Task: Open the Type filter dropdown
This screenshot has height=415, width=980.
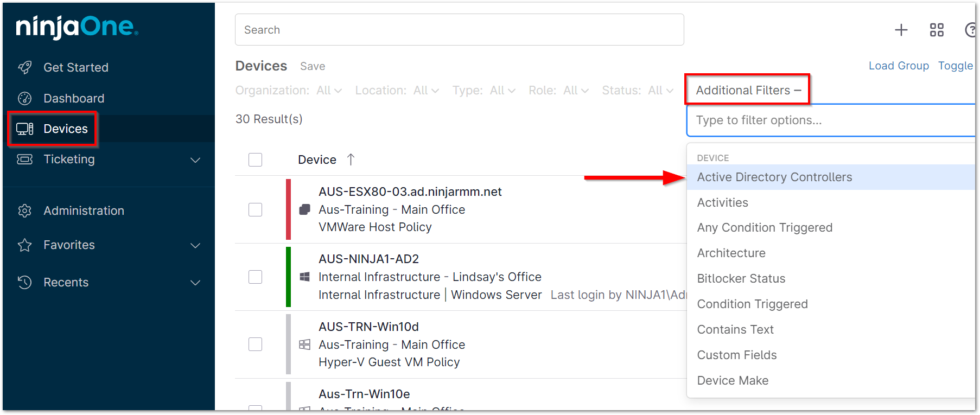Action: 484,91
